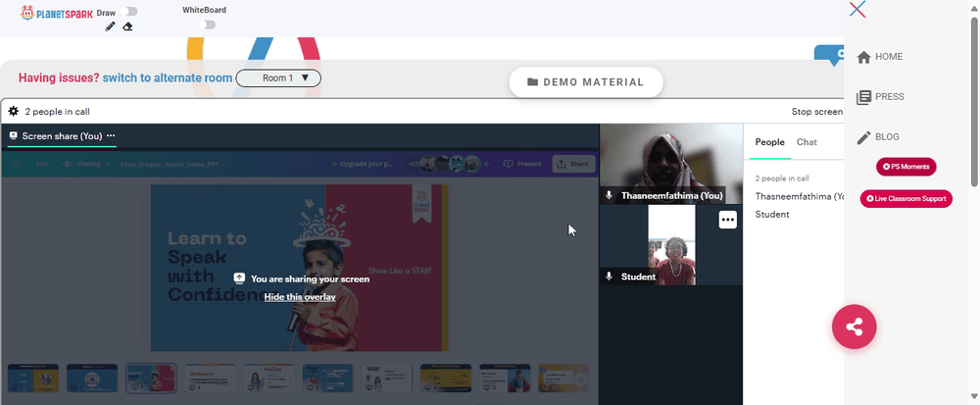Click the Blog pencil icon
The width and height of the screenshot is (980, 405).
(x=863, y=137)
